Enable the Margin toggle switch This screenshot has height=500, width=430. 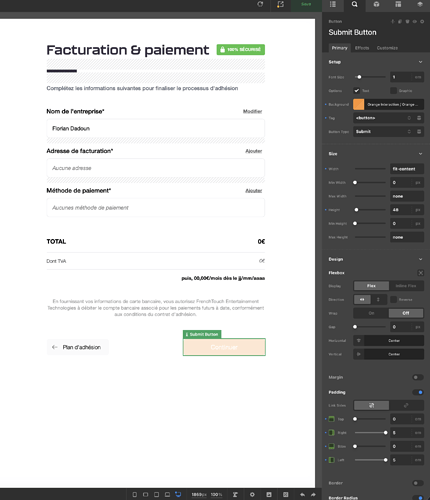pyautogui.click(x=418, y=377)
